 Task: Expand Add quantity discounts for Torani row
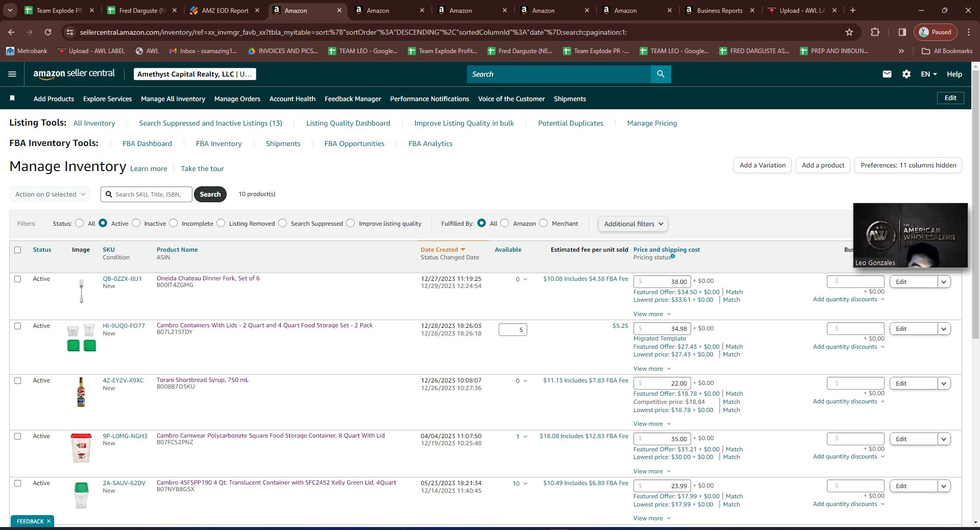[849, 401]
